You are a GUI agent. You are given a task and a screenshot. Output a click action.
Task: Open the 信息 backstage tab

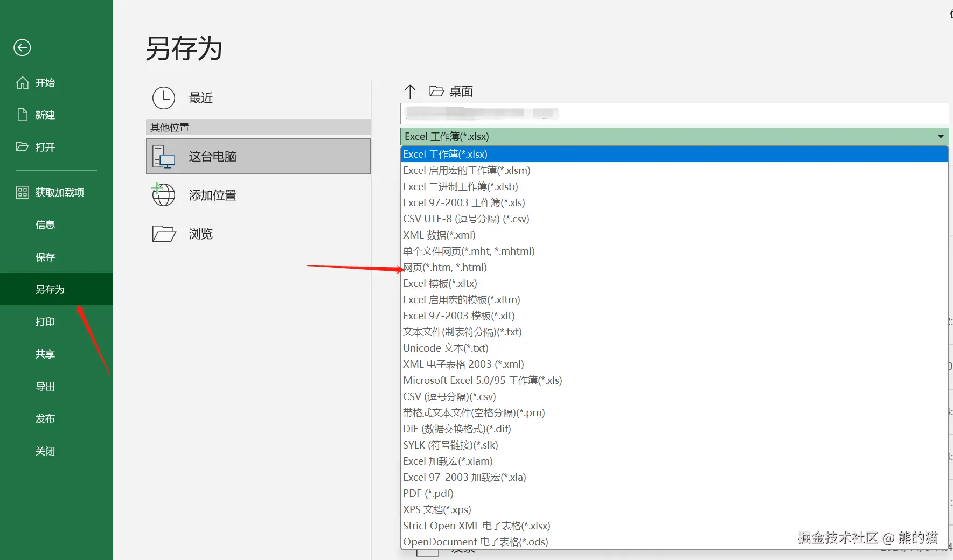tap(57, 225)
